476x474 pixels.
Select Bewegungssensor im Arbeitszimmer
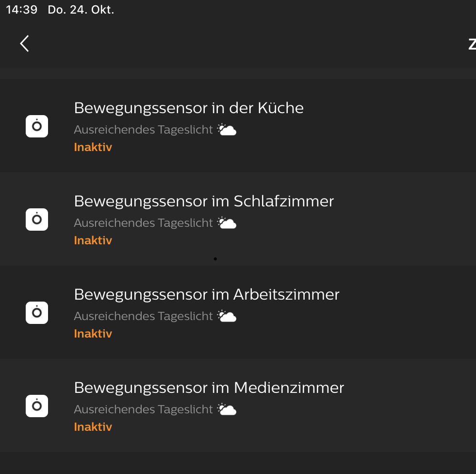(x=206, y=294)
